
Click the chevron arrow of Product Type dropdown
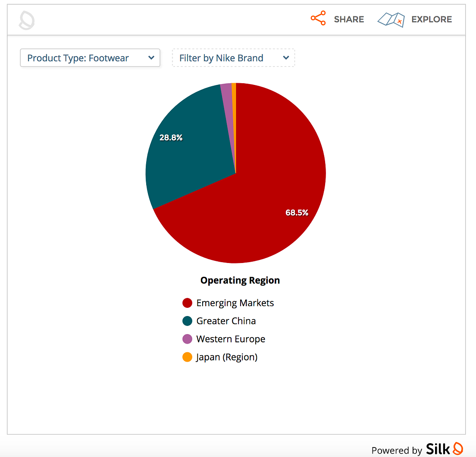pyautogui.click(x=151, y=58)
